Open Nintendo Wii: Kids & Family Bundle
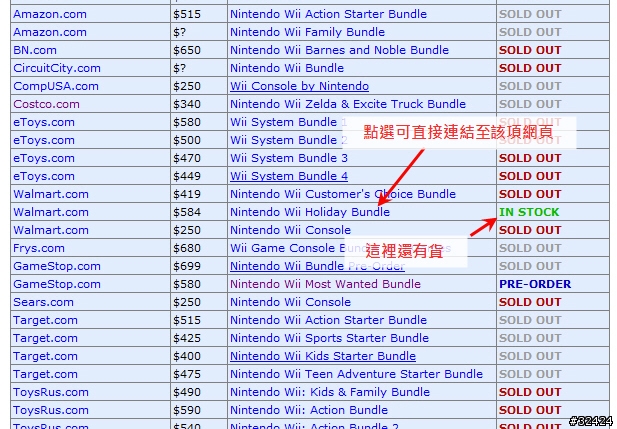 (x=330, y=392)
